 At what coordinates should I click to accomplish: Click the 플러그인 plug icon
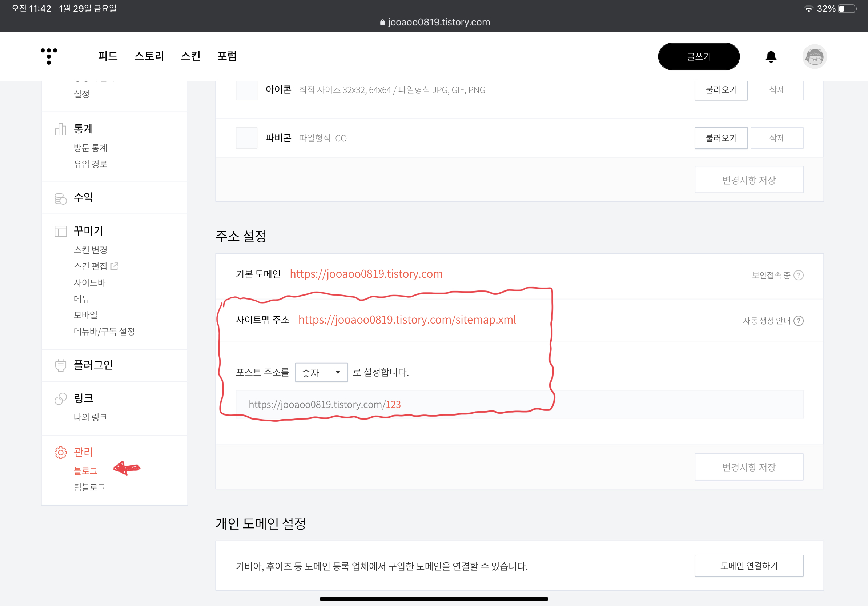tap(60, 365)
